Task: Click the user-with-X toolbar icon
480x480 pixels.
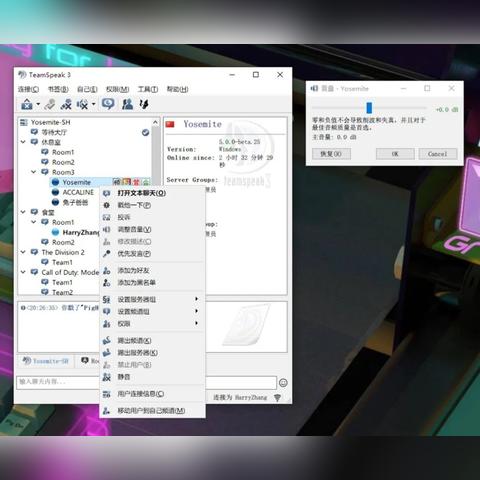Action: [66, 104]
